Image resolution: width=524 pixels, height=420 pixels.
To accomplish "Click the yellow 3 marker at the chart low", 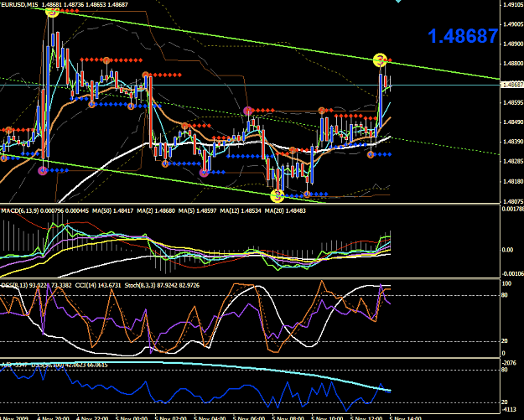I will [x=278, y=195].
